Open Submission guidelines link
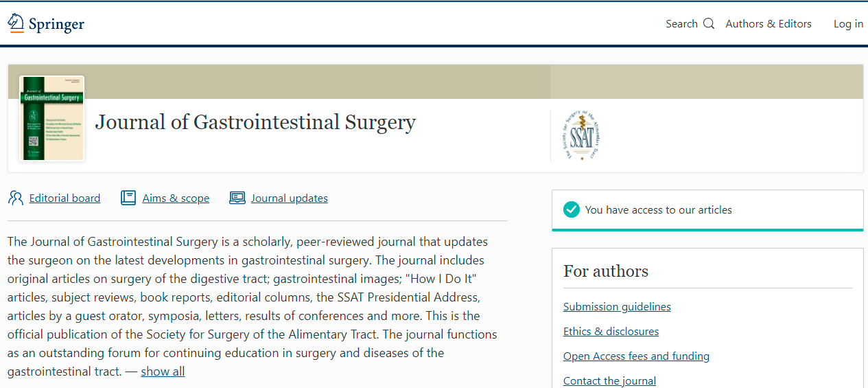The width and height of the screenshot is (868, 388). coord(617,307)
